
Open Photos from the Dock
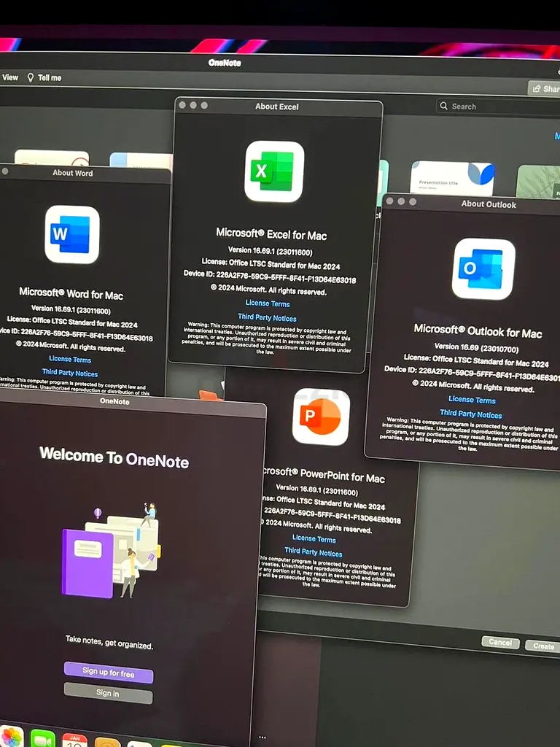tap(11, 737)
